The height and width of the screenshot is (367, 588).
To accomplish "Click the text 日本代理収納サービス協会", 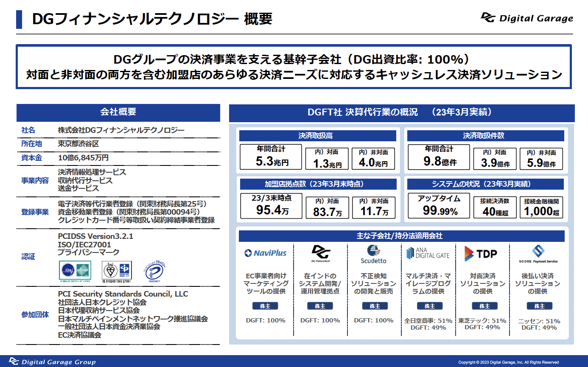I will tap(99, 311).
